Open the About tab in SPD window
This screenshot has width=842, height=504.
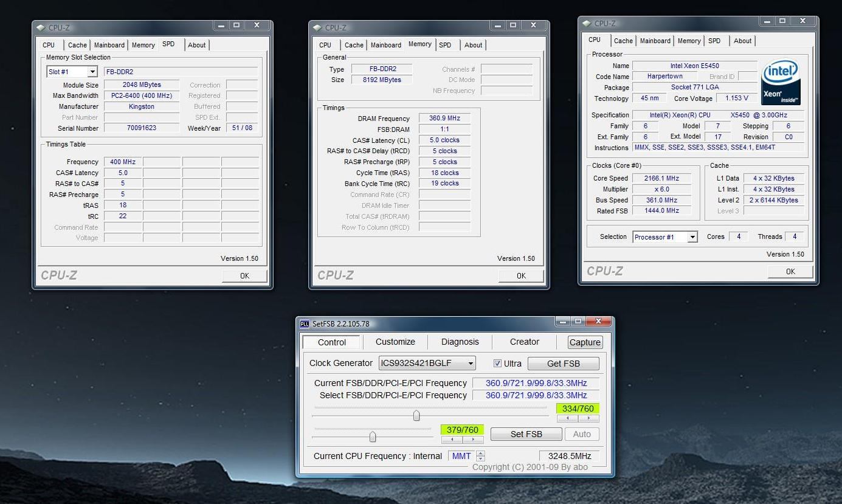coord(196,45)
